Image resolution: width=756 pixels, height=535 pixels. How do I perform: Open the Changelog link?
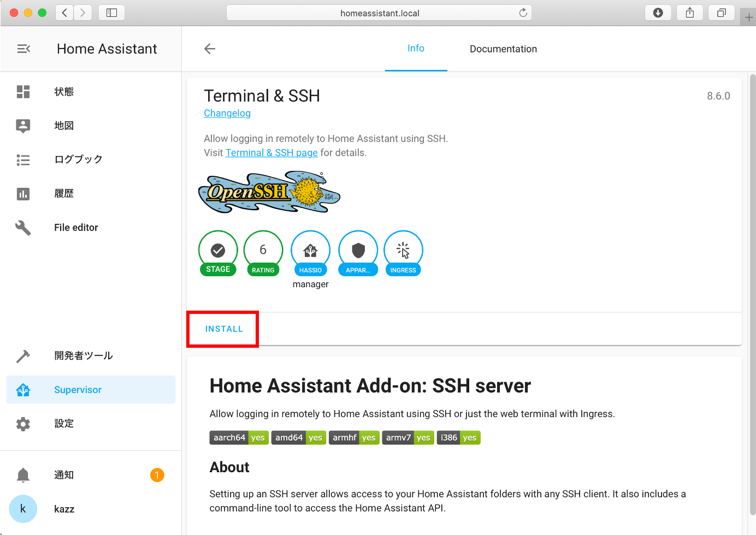(227, 113)
